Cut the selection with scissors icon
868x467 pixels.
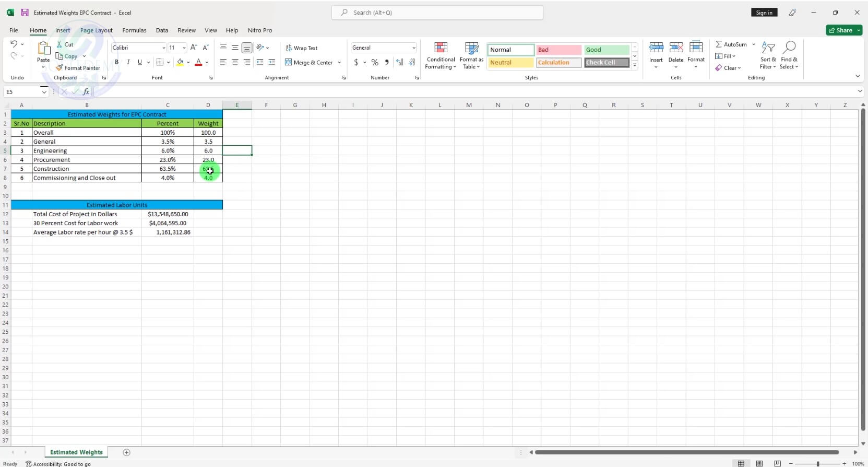click(60, 44)
